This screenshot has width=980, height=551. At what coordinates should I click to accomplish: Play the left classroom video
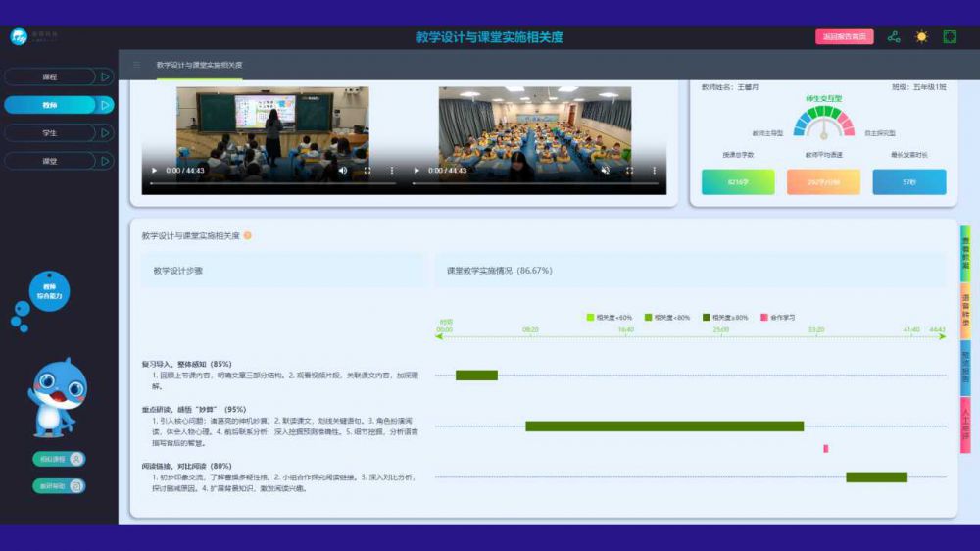pos(154,171)
